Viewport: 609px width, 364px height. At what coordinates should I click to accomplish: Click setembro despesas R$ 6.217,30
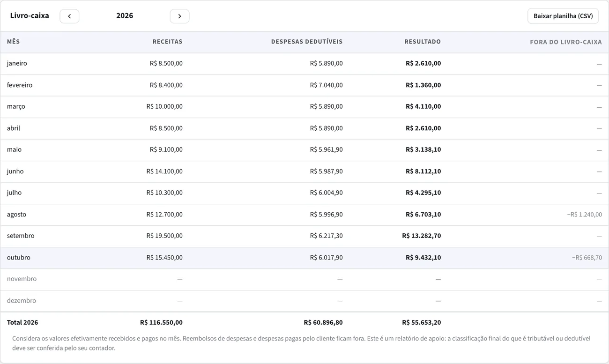pyautogui.click(x=327, y=236)
